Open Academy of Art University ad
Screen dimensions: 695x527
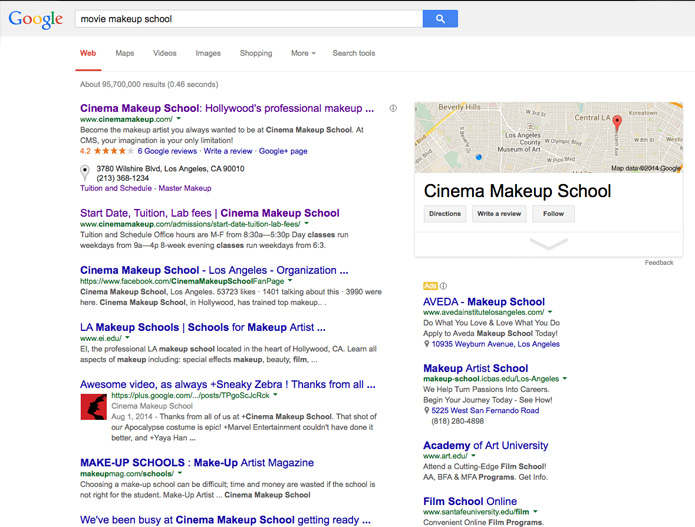click(485, 445)
